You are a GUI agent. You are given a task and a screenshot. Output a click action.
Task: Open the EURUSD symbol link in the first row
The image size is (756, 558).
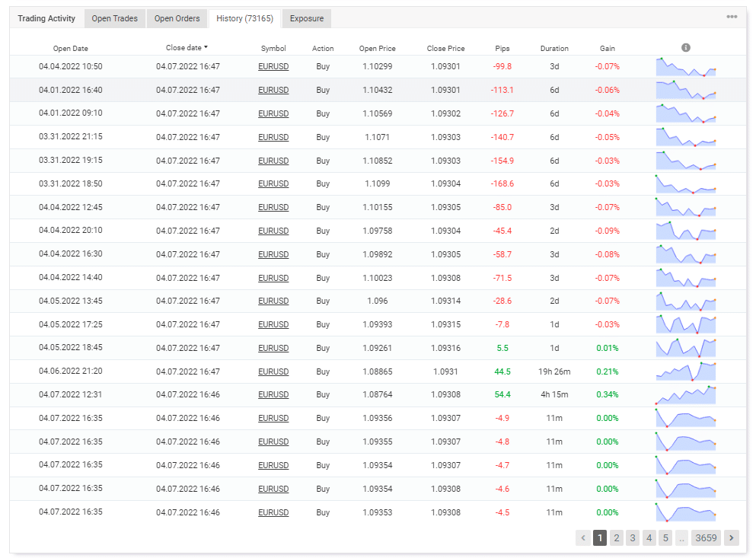[x=273, y=66]
